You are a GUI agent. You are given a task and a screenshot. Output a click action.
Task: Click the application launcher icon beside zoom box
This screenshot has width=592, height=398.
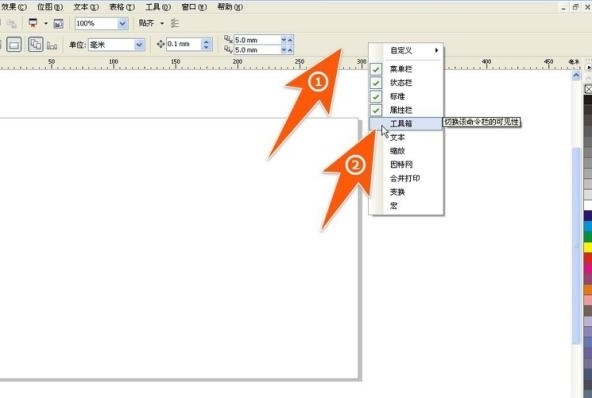point(33,23)
